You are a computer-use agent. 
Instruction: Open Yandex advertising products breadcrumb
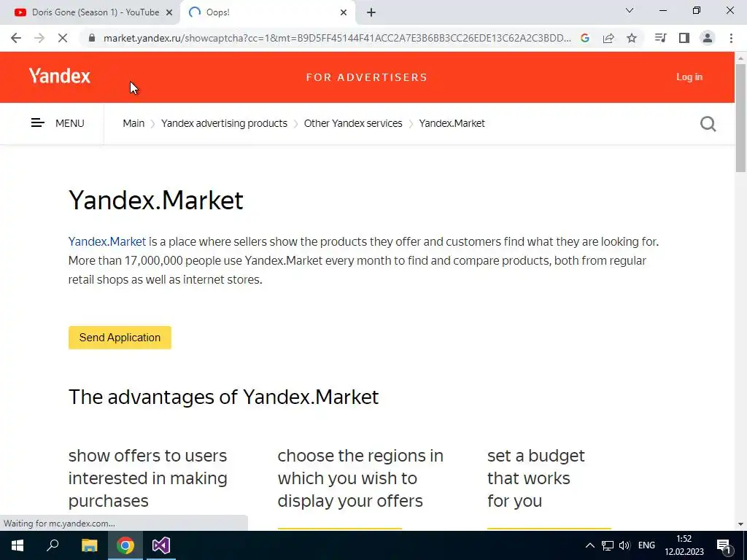coord(224,123)
